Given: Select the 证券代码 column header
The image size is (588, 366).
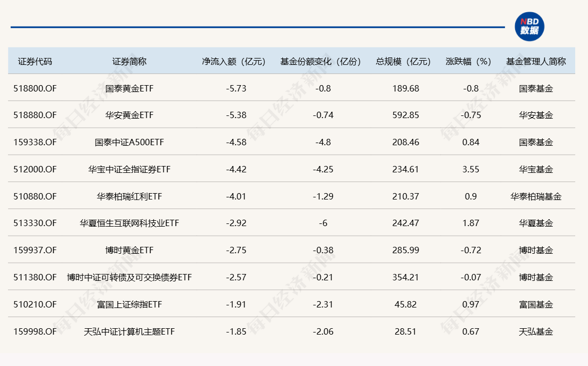Looking at the screenshot, I should click(35, 61).
